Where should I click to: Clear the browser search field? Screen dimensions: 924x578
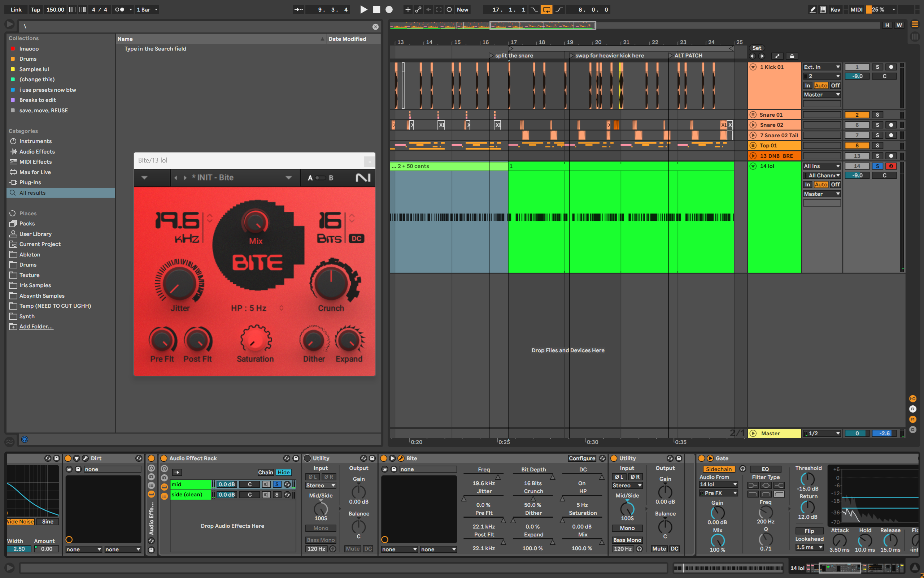click(x=375, y=27)
